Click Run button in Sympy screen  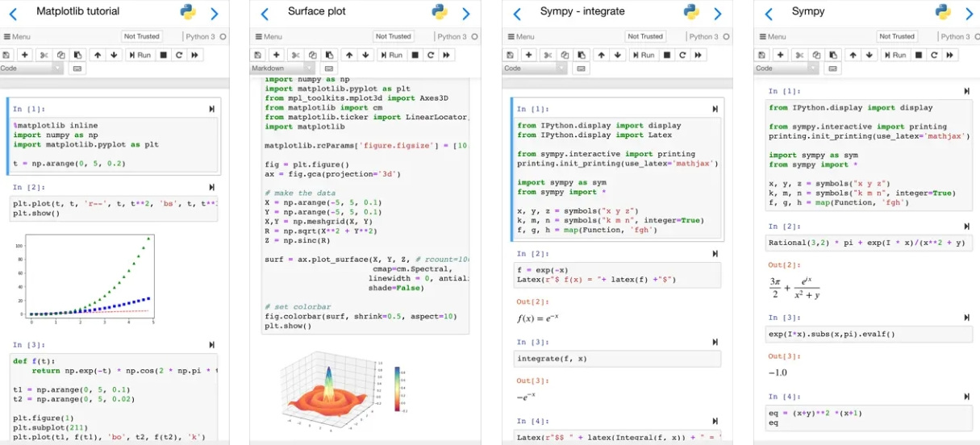click(x=895, y=55)
